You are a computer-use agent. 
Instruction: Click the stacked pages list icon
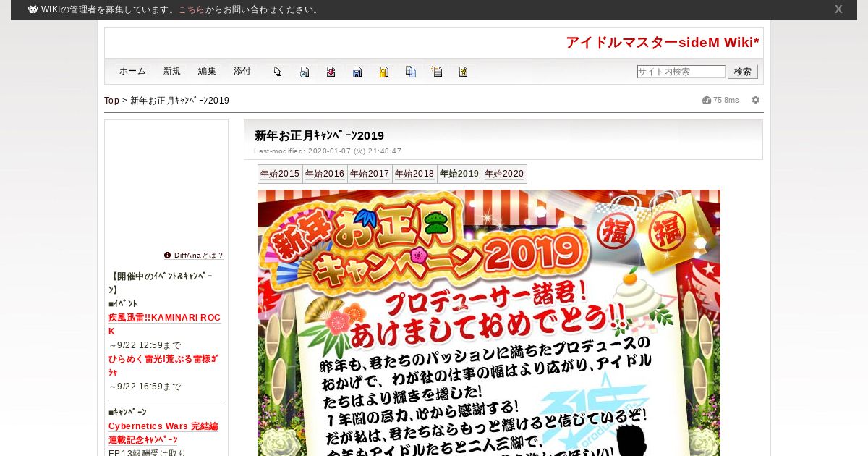pyautogui.click(x=278, y=72)
